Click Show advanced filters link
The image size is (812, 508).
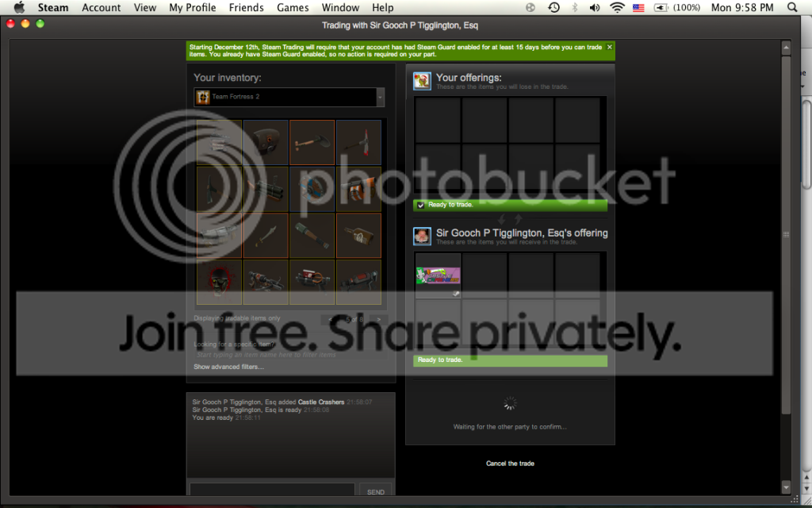pyautogui.click(x=228, y=367)
